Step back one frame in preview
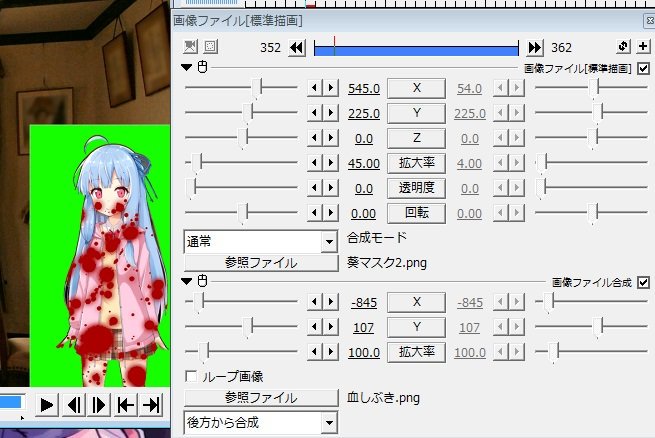 point(74,405)
